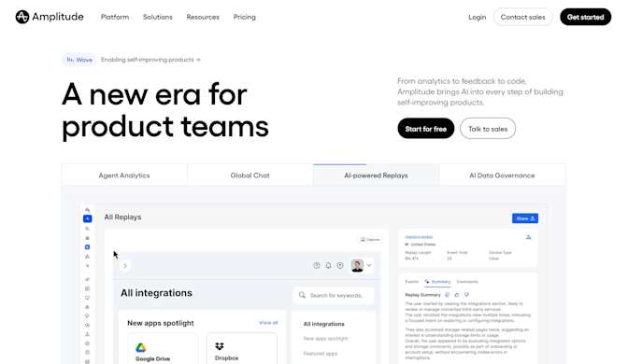
Task: Open the sidebar people users icon
Action: pos(87,307)
